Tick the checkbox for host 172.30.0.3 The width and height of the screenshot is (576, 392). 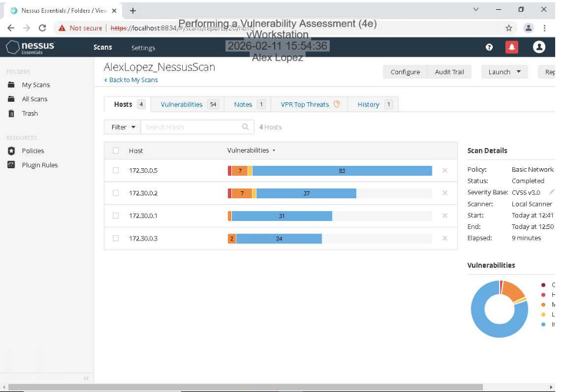(x=116, y=238)
